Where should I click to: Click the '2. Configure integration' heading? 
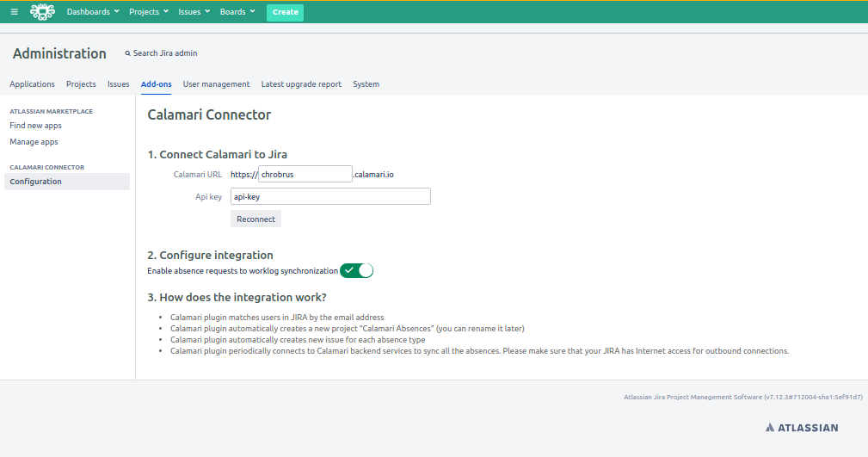point(211,256)
